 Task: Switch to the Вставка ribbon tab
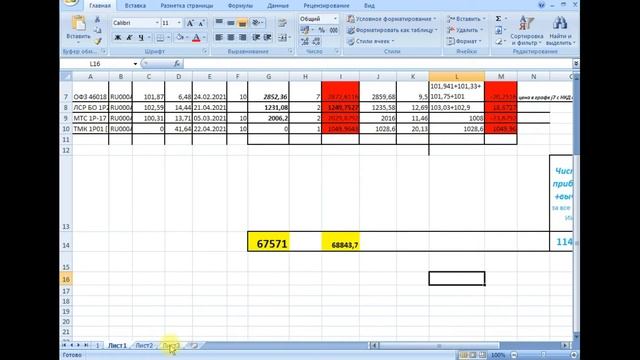[x=135, y=6]
